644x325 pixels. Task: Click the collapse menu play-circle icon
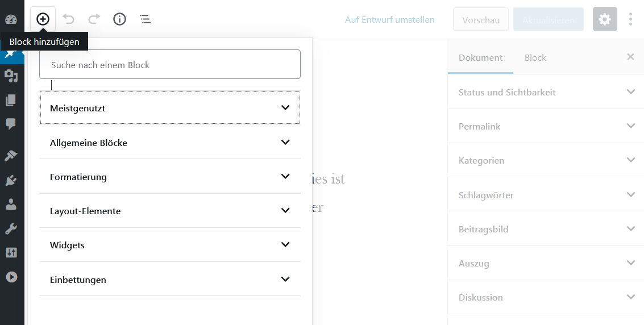[x=11, y=277]
